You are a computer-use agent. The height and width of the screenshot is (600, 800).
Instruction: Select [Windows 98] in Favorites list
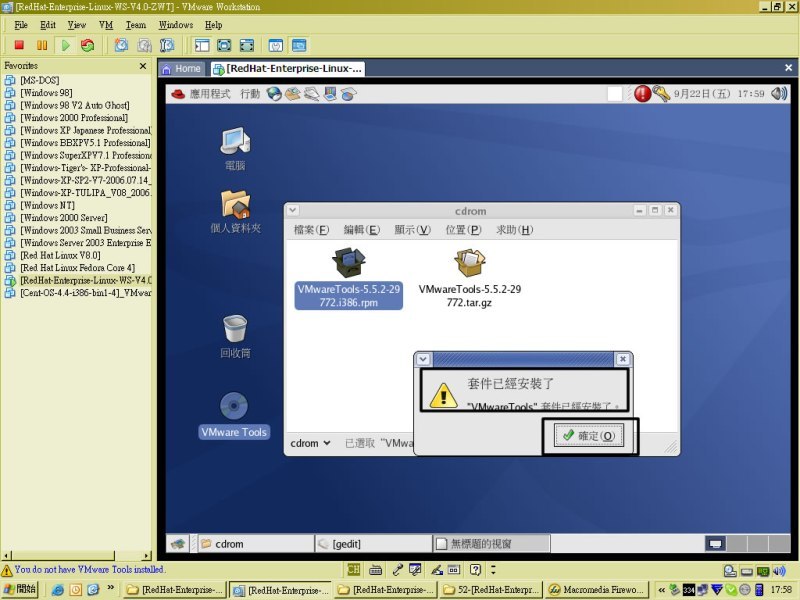click(x=46, y=93)
